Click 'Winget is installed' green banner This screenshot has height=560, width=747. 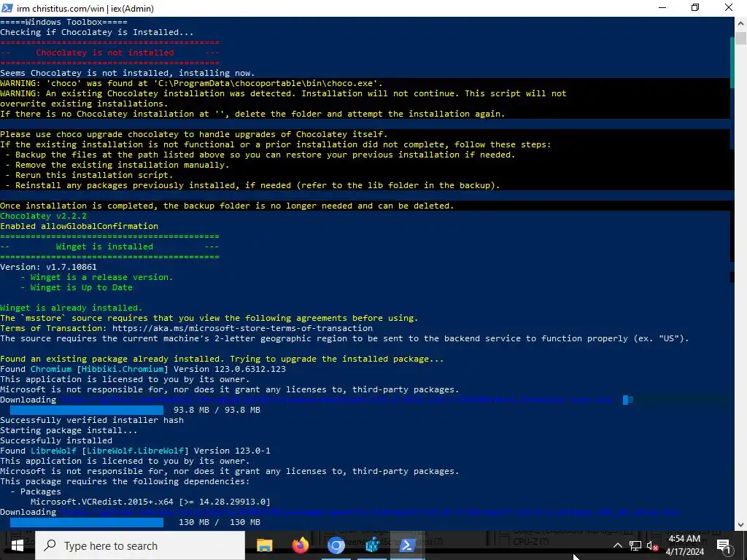pos(104,246)
